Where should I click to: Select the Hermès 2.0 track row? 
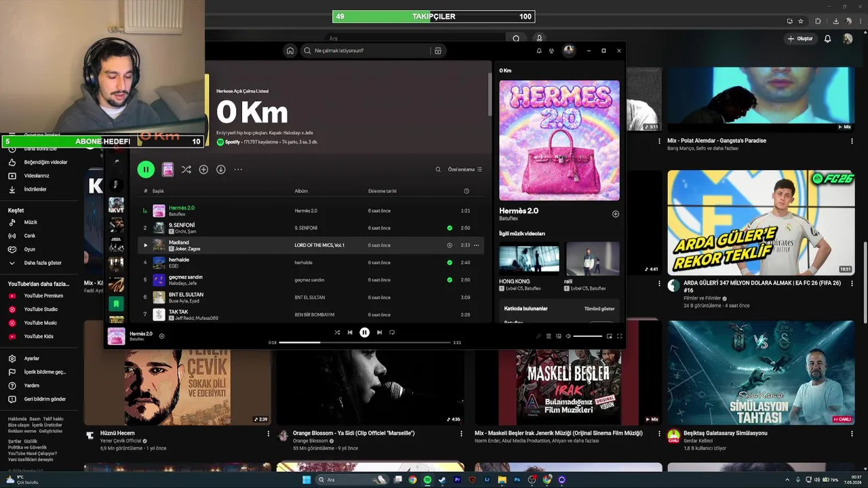coord(311,211)
